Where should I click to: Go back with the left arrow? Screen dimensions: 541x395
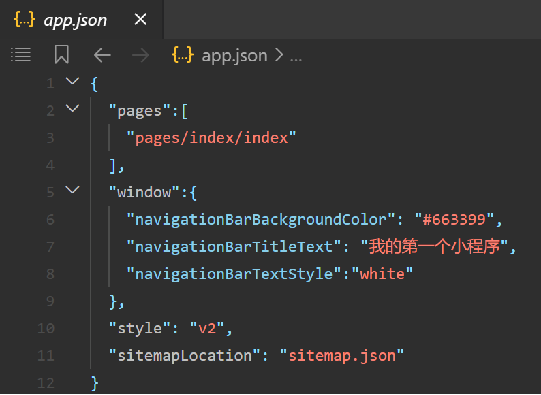[x=102, y=55]
